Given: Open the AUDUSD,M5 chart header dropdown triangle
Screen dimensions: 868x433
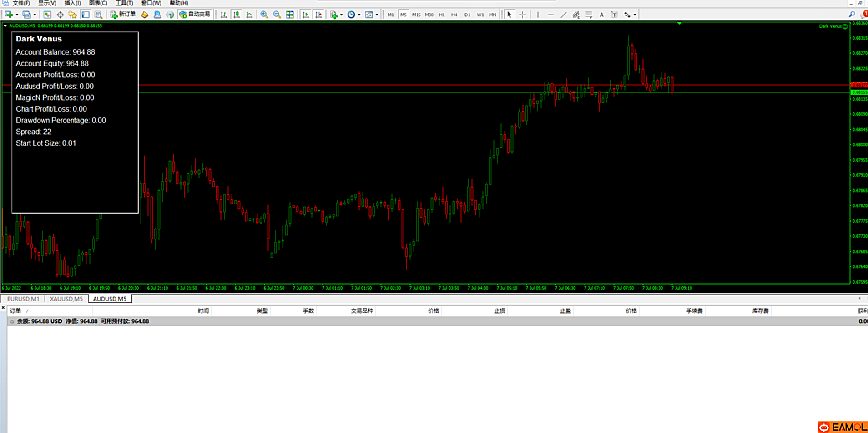Looking at the screenshot, I should pos(5,26).
